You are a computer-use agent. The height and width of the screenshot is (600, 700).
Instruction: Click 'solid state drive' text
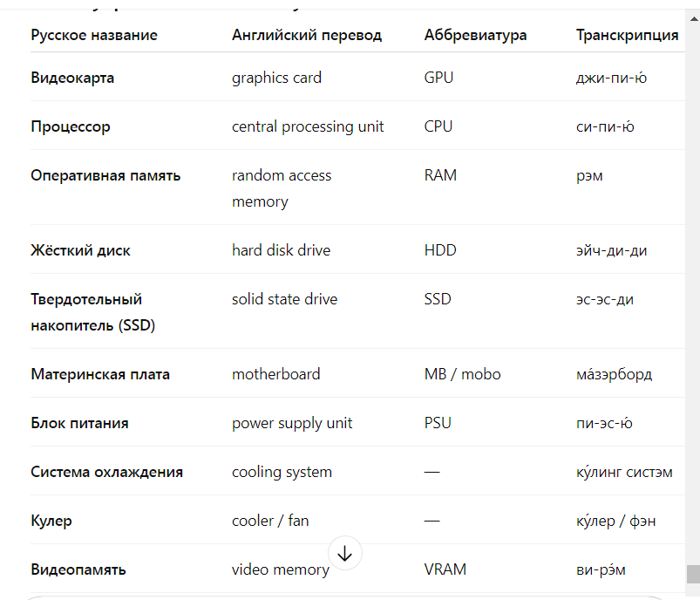coord(284,299)
